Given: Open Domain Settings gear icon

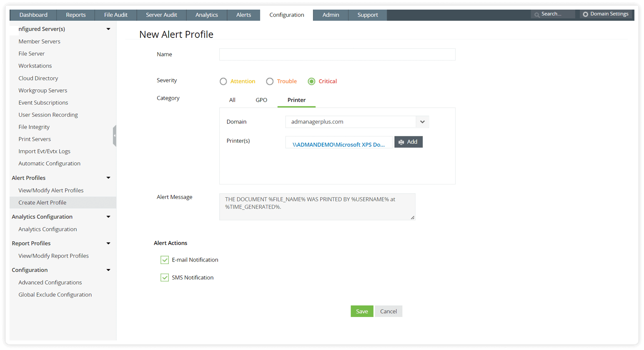Looking at the screenshot, I should click(585, 14).
